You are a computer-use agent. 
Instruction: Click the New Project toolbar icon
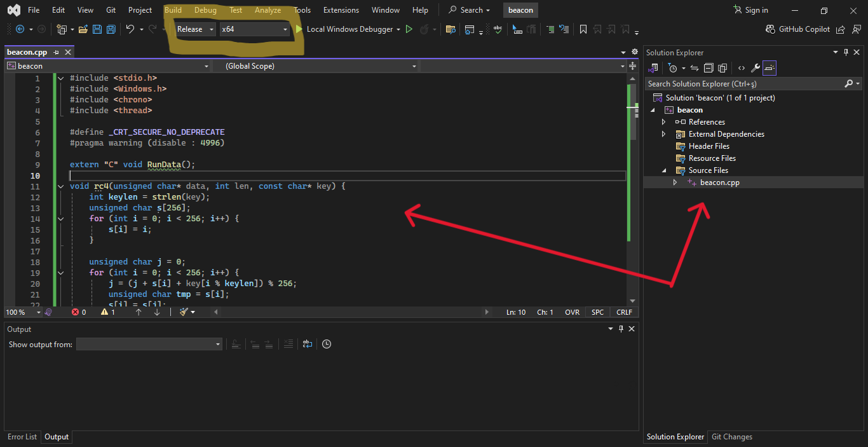coord(62,29)
